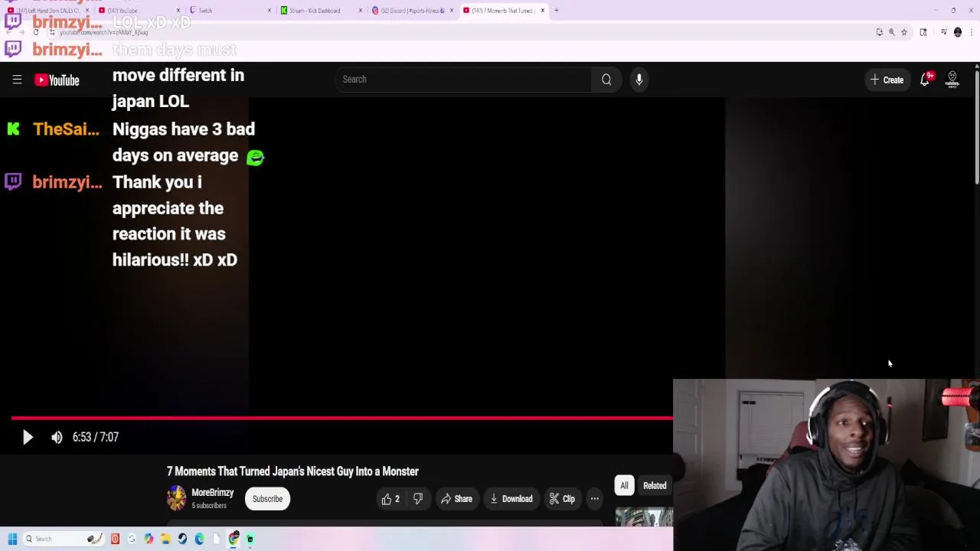This screenshot has width=980, height=551.
Task: Share the video using Share button
Action: pyautogui.click(x=456, y=499)
